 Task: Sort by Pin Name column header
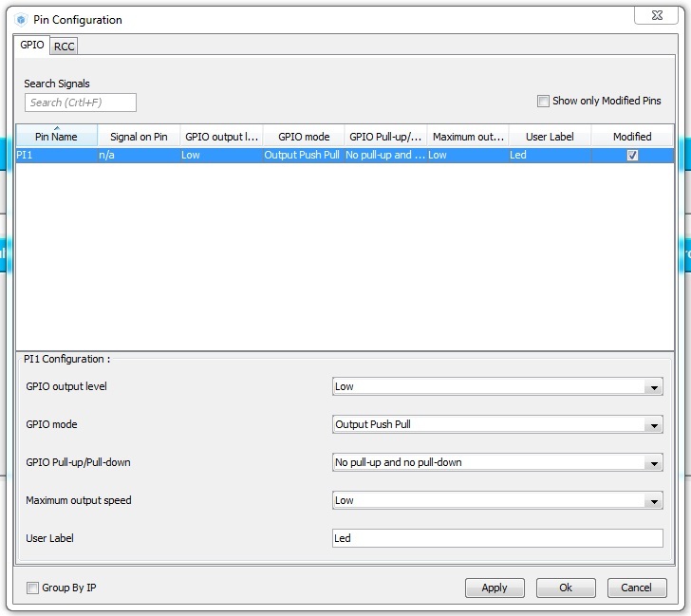point(56,137)
